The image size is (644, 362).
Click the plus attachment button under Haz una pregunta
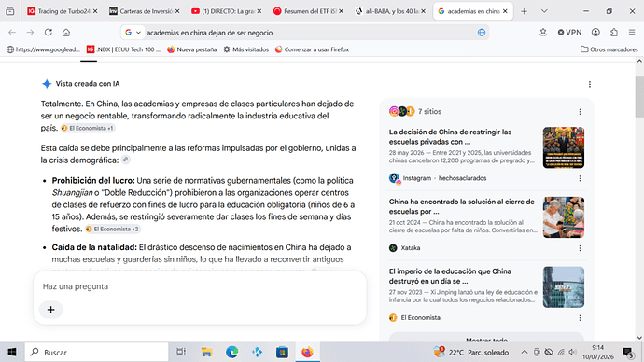click(x=51, y=310)
